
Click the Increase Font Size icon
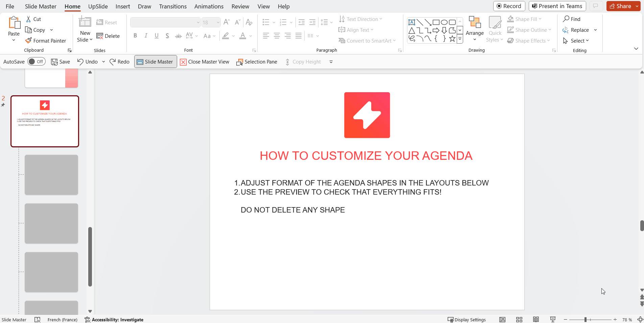(x=227, y=22)
